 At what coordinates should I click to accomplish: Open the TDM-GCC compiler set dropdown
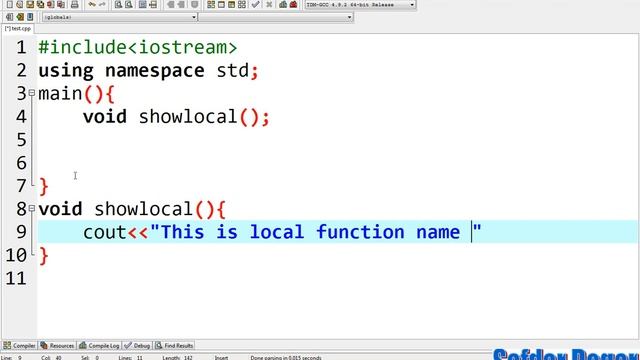tap(412, 5)
